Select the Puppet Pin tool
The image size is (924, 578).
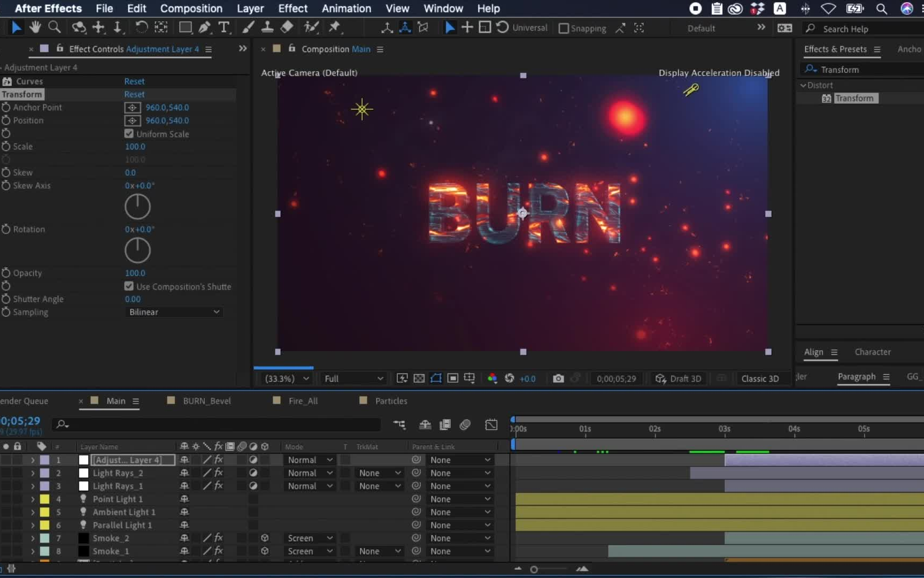click(x=335, y=27)
